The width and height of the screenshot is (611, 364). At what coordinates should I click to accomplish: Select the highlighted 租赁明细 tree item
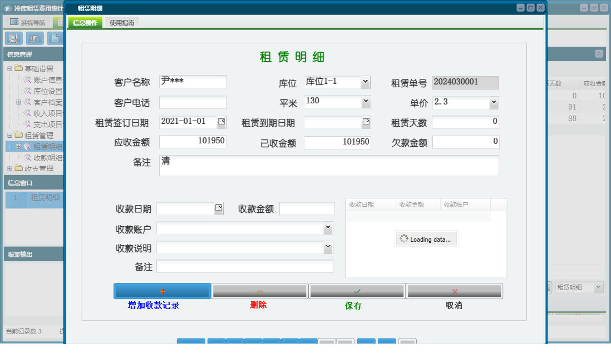47,147
